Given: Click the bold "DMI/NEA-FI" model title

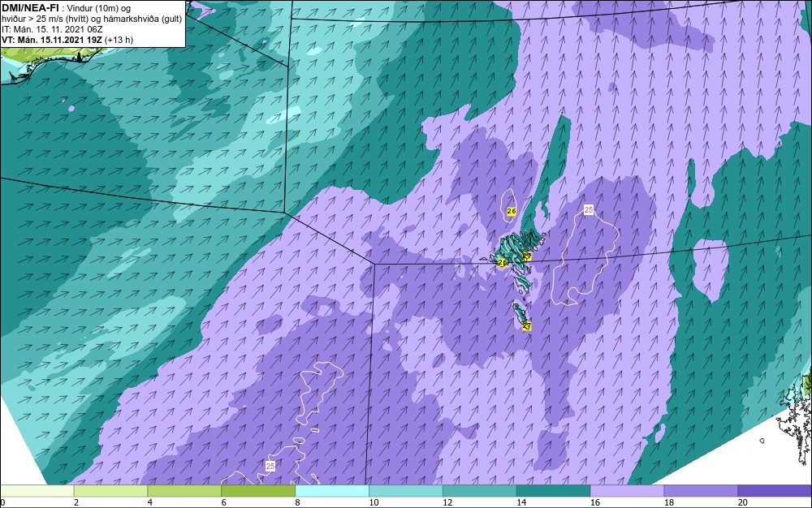Looking at the screenshot, I should pos(30,8).
